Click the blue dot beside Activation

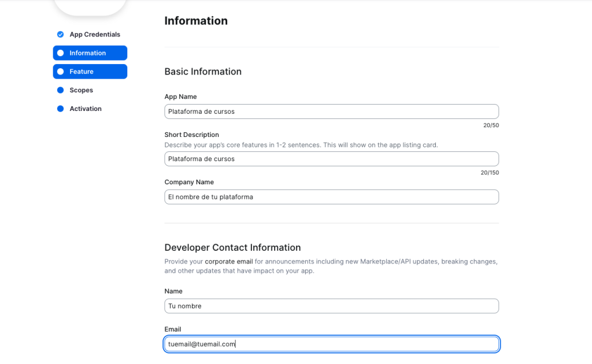(x=60, y=109)
